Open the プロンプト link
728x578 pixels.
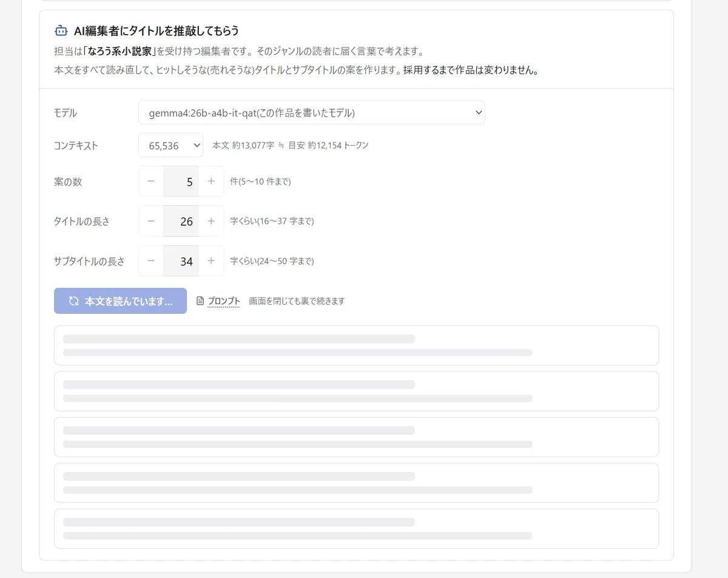click(224, 301)
